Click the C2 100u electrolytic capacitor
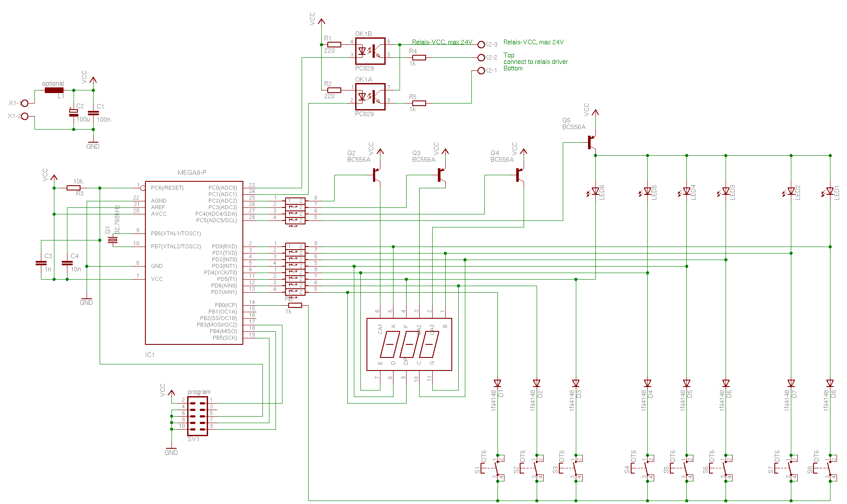 point(74,113)
